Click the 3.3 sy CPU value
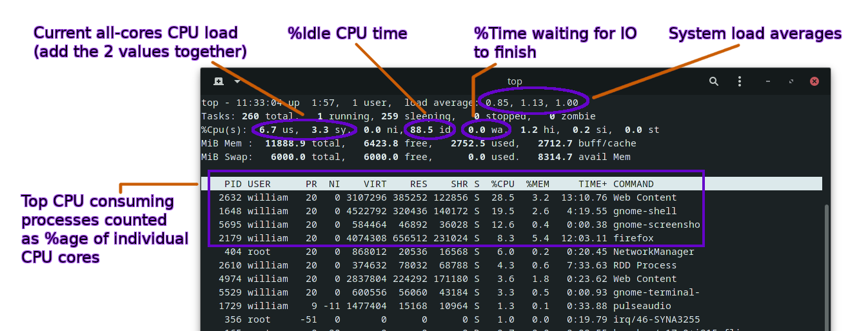Image resolution: width=868 pixels, height=331 pixels. (329, 130)
